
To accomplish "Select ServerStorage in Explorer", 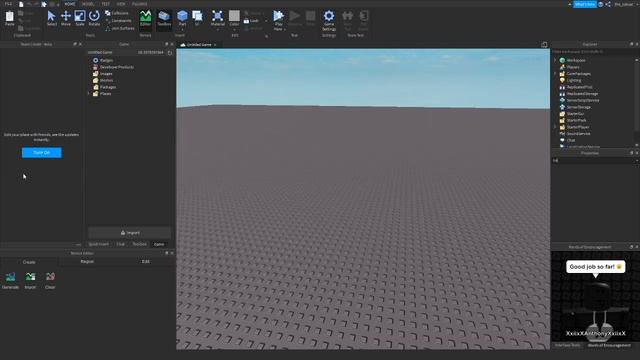I will tap(578, 107).
